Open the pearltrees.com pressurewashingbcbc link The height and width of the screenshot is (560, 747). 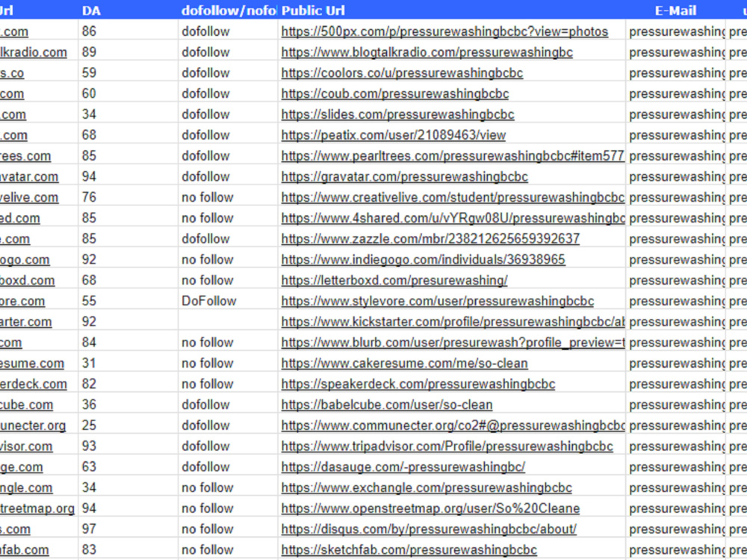coord(453,156)
